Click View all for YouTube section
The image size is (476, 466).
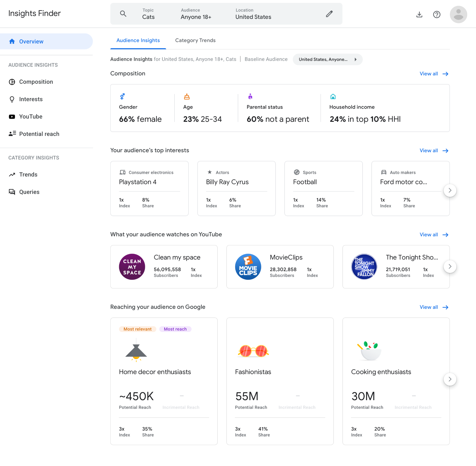[434, 235]
